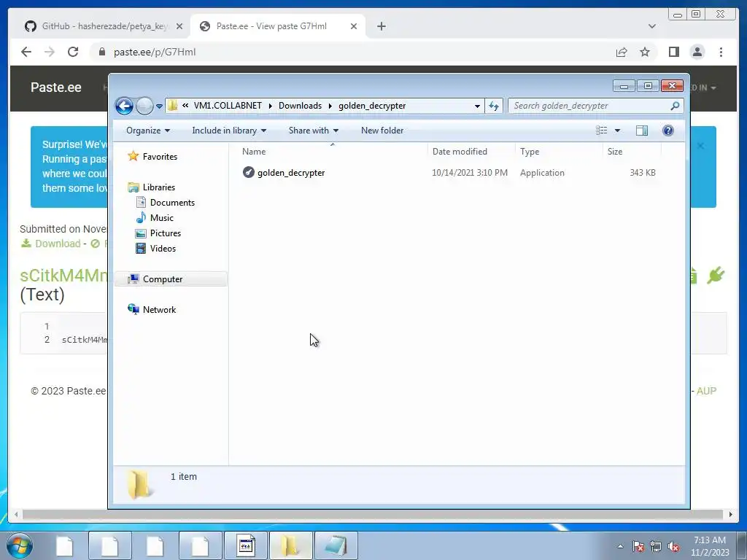This screenshot has width=747, height=560.
Task: Open the notepad icon in the taskbar
Action: point(336,545)
